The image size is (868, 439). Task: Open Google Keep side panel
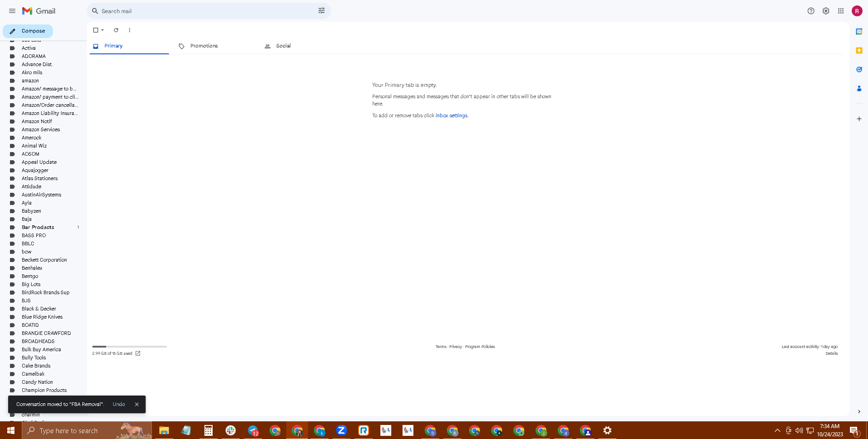(859, 50)
